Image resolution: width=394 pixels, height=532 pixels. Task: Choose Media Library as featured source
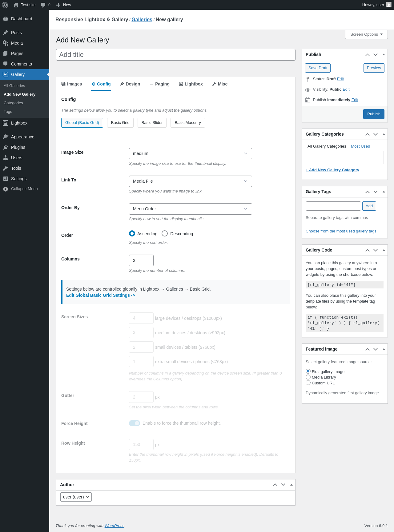click(x=308, y=377)
